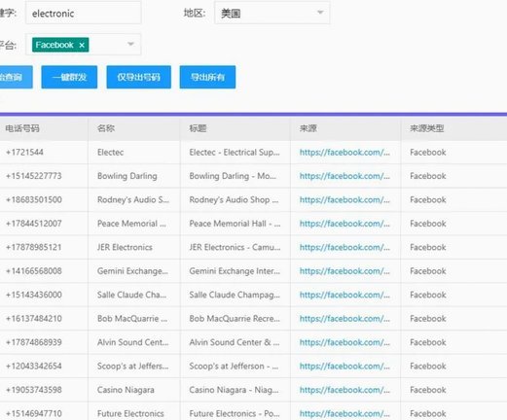
Task: Select phone number +17874868939
Action: [x=34, y=342]
